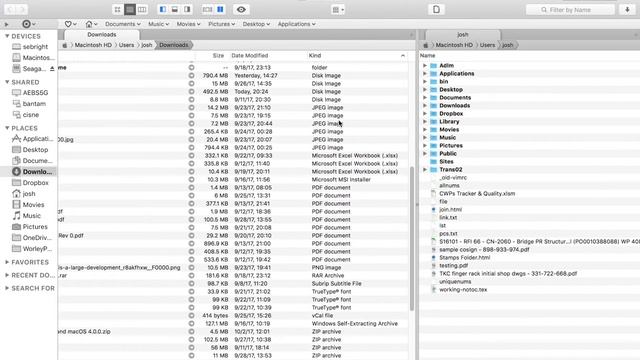
Task: Open the Applications bookmark menu
Action: [297, 24]
